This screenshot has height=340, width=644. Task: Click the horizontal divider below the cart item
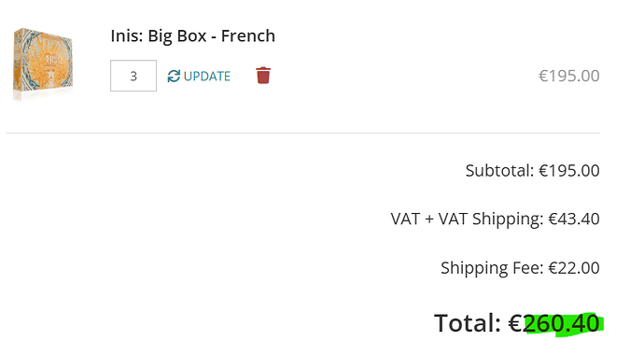(302, 133)
